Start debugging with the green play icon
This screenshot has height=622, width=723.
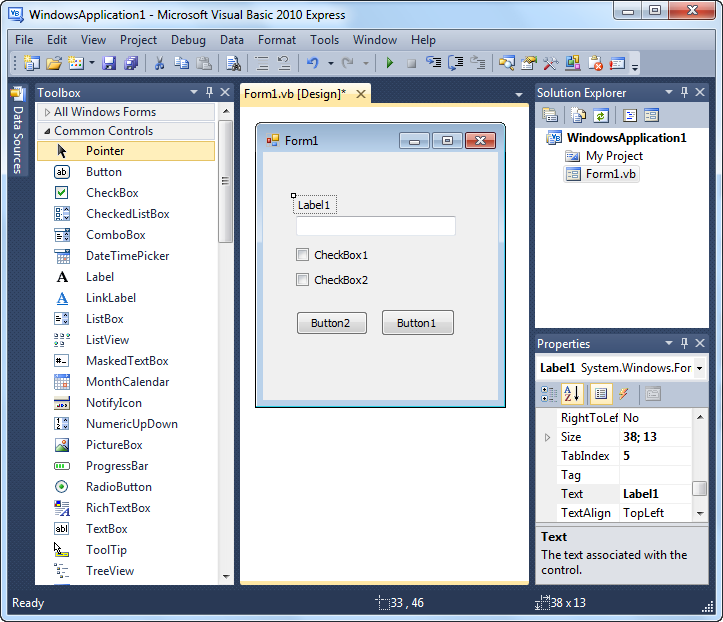coord(390,63)
